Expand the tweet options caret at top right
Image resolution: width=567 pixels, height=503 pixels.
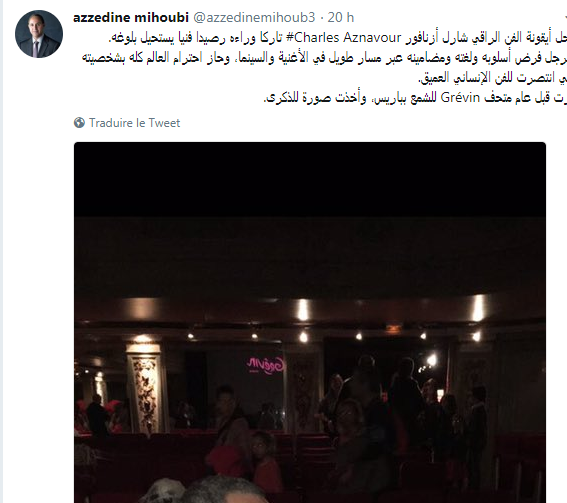565,17
